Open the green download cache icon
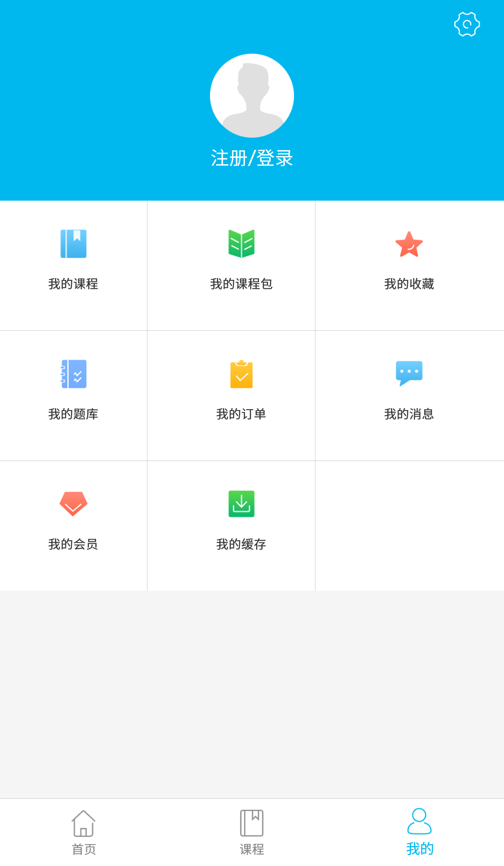 point(241,504)
